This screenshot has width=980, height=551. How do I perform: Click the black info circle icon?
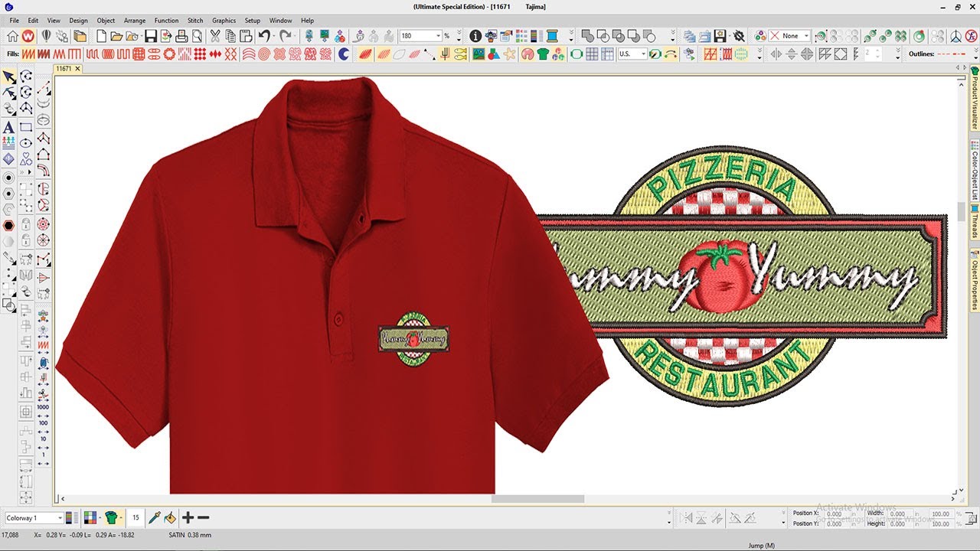pos(475,36)
